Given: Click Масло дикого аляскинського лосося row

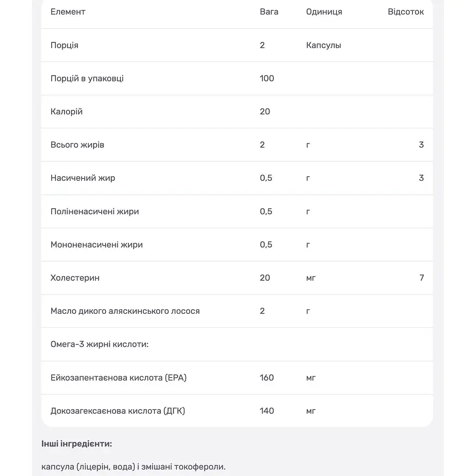Looking at the screenshot, I should click(x=237, y=311).
